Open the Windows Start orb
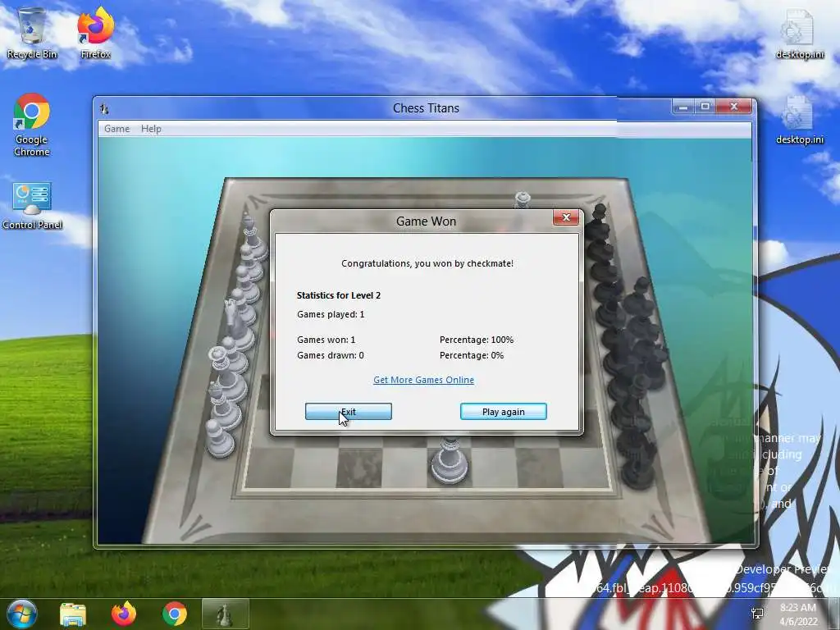The image size is (840, 630). (22, 614)
